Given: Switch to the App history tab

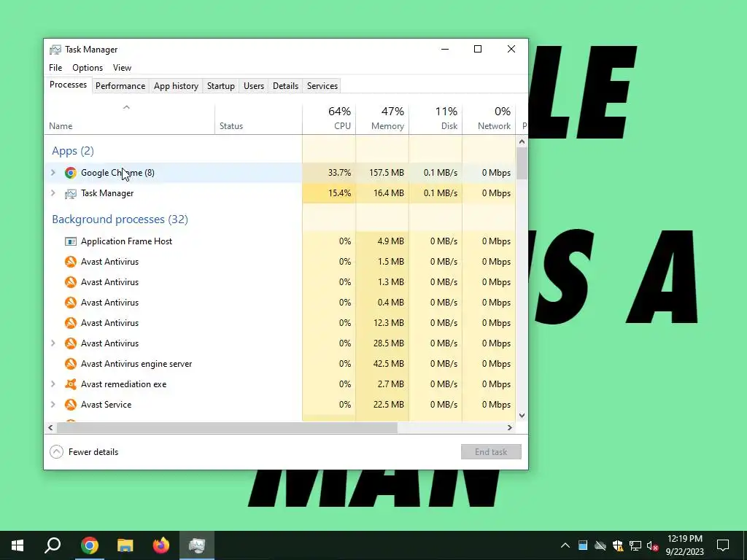Looking at the screenshot, I should (176, 86).
